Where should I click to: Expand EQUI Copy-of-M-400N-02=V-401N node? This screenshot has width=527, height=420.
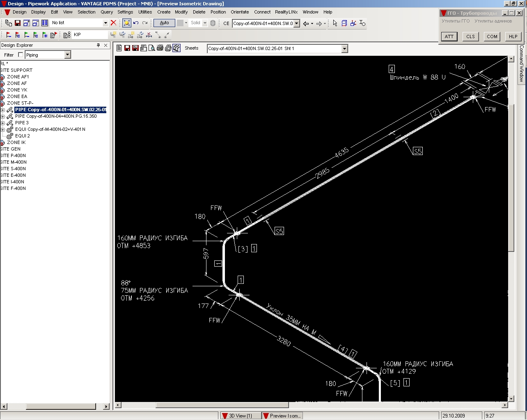[3, 129]
